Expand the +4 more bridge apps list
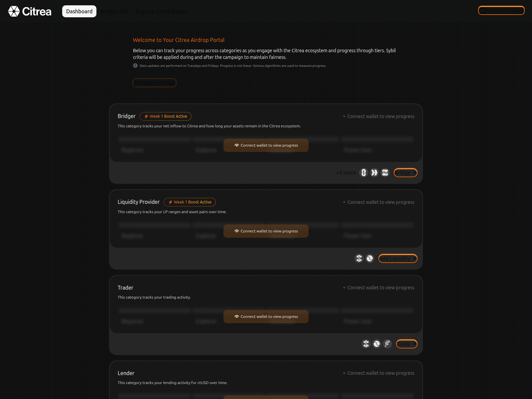This screenshot has height=399, width=532. point(345,173)
